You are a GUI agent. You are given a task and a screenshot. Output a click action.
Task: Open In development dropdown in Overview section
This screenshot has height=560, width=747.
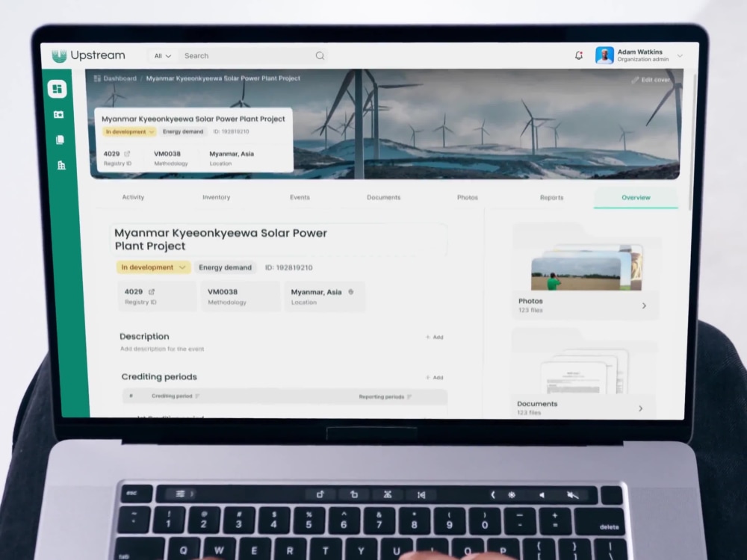pyautogui.click(x=153, y=267)
